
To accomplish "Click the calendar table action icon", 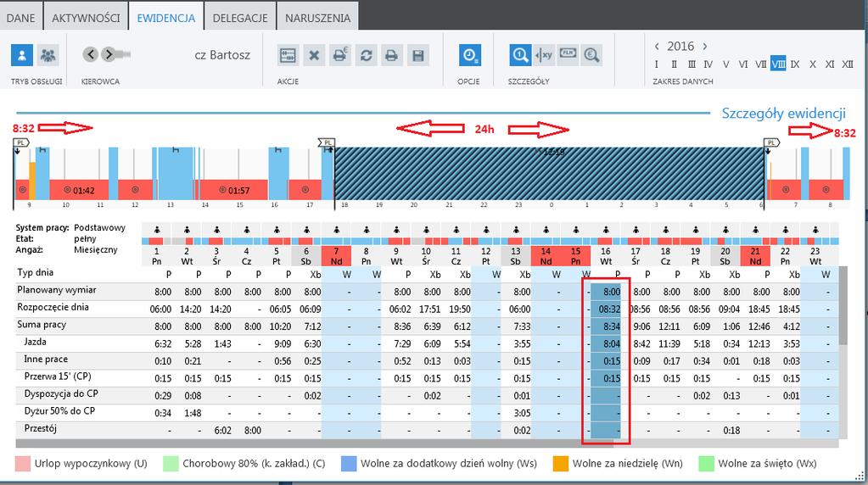I will [x=288, y=55].
